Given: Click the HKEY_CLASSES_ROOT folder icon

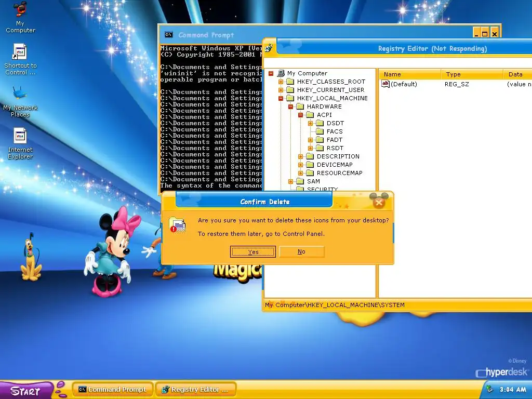Looking at the screenshot, I should [290, 82].
